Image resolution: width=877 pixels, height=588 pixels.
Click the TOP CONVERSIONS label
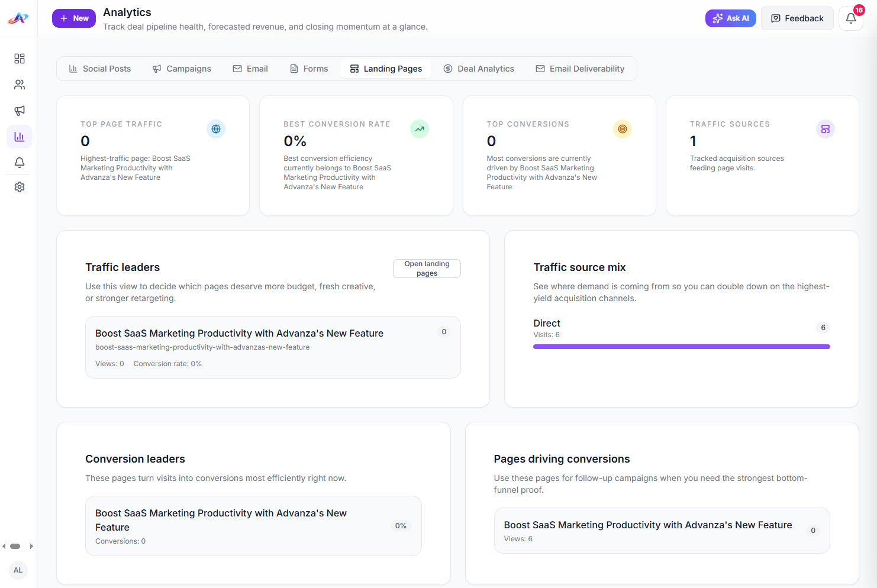(528, 124)
